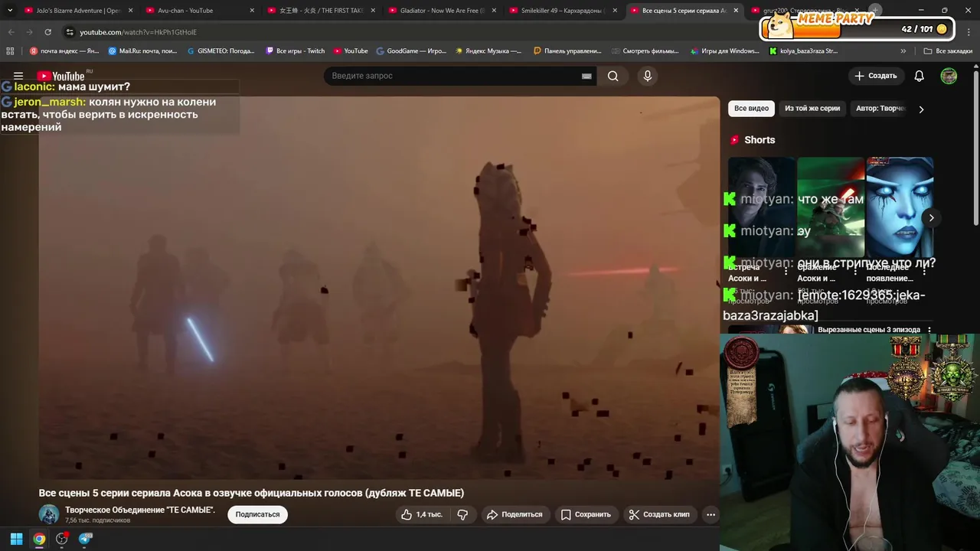Open options for Вырезанные сцены 3 эпизода
Screen dimensions: 980x551
coord(929,330)
